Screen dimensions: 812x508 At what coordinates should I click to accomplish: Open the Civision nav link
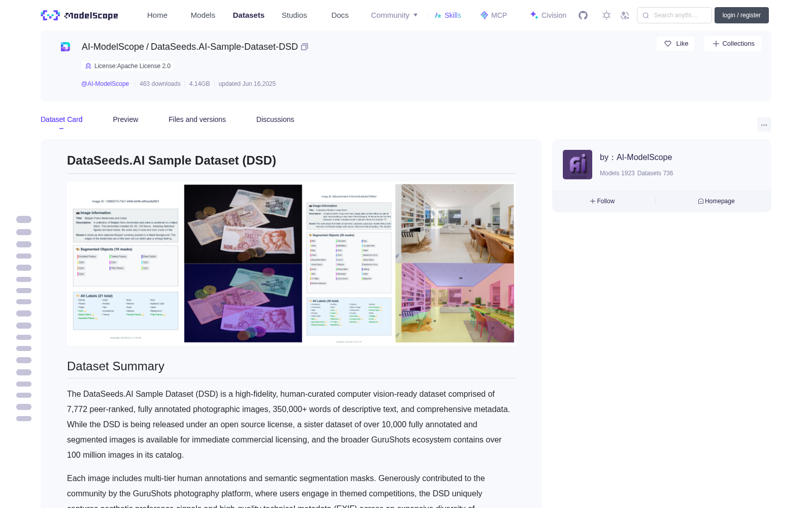click(x=548, y=15)
